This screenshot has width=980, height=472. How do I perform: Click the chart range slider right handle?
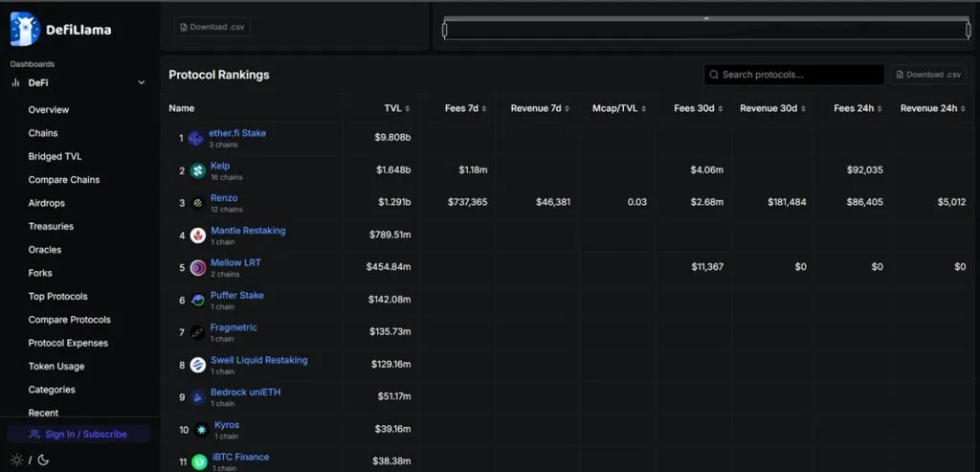pyautogui.click(x=969, y=30)
